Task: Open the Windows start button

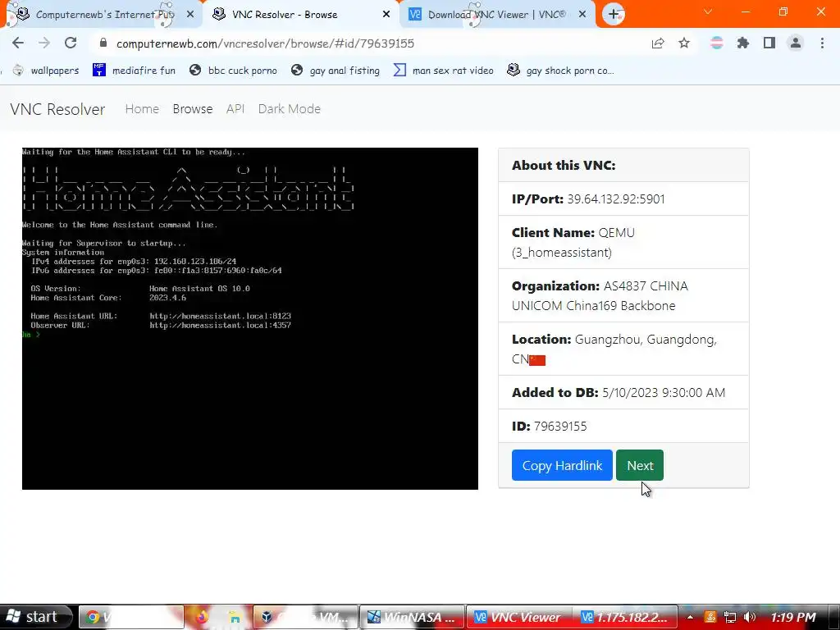Action: pos(35,617)
